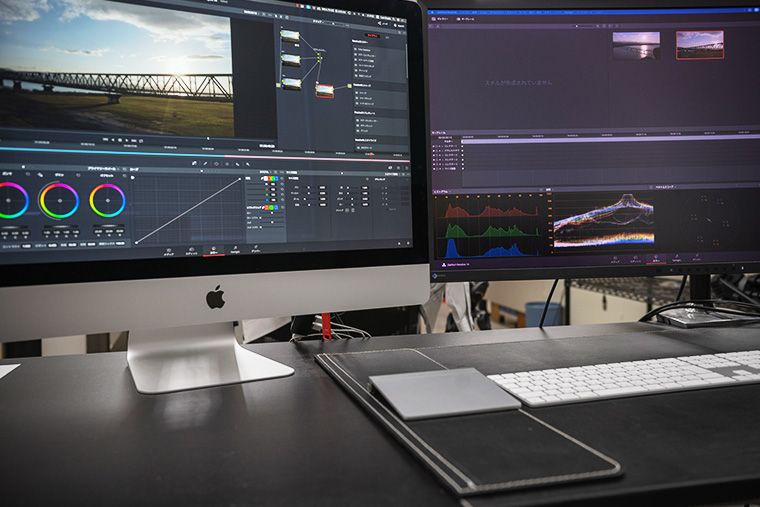Click the top node thumbnail in node editor
Screen dimensions: 760x507
(290, 36)
